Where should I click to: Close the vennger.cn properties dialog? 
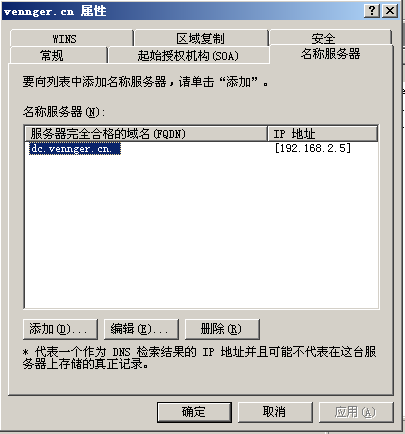tap(390, 11)
